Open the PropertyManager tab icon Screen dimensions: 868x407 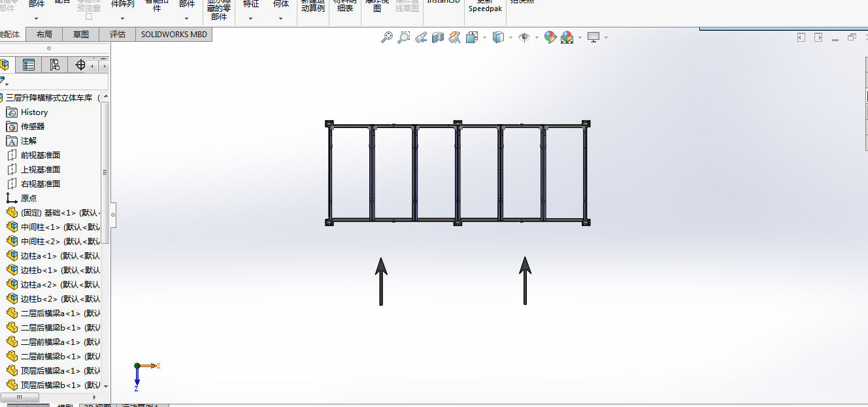[28, 65]
